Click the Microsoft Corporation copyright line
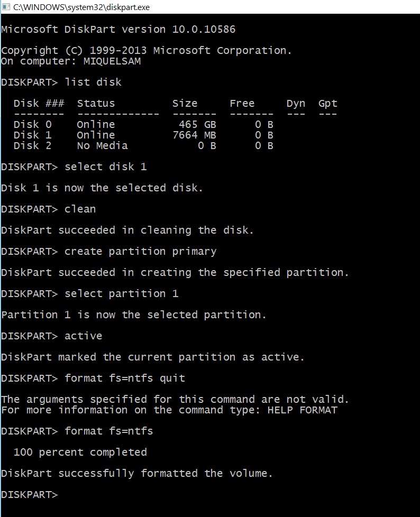 (146, 50)
